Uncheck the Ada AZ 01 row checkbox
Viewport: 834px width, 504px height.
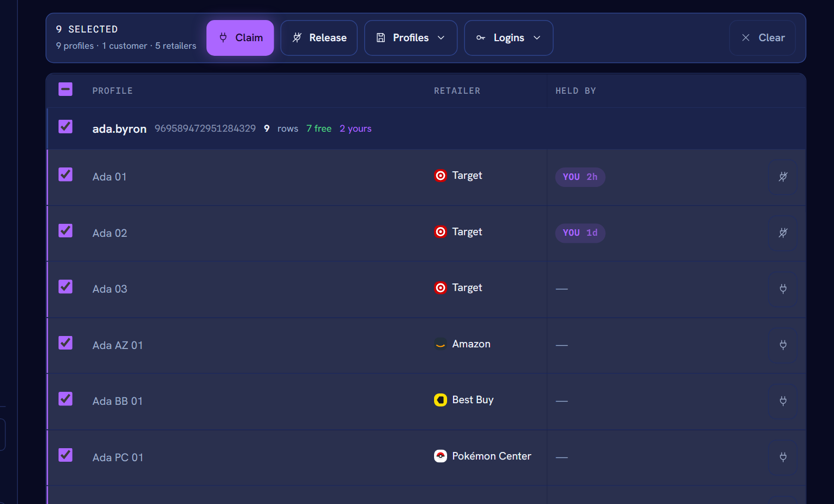[x=66, y=343]
